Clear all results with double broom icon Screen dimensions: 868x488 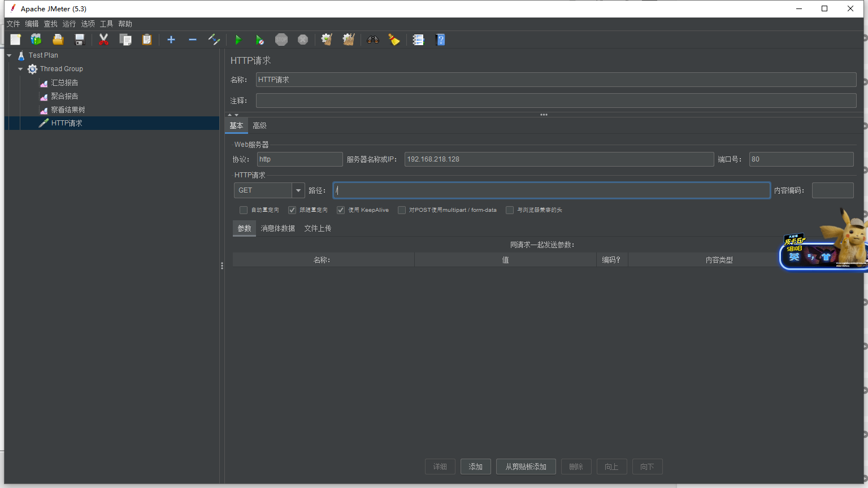coord(349,40)
